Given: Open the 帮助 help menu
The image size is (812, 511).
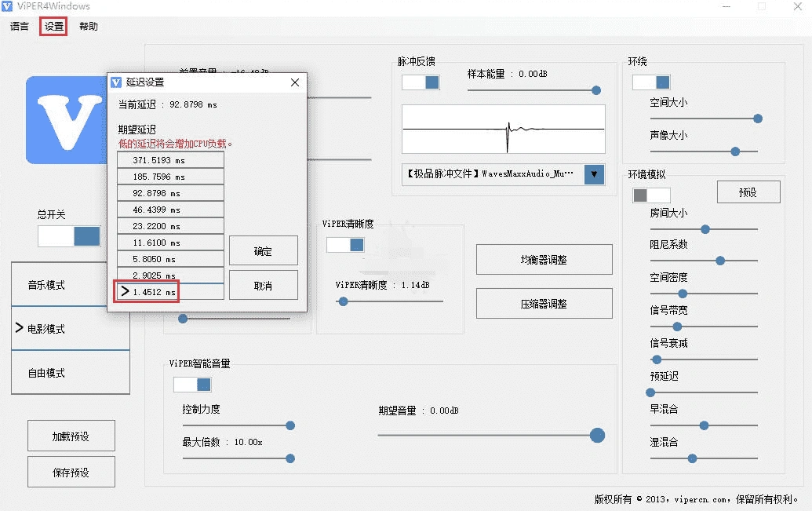Looking at the screenshot, I should point(88,26).
